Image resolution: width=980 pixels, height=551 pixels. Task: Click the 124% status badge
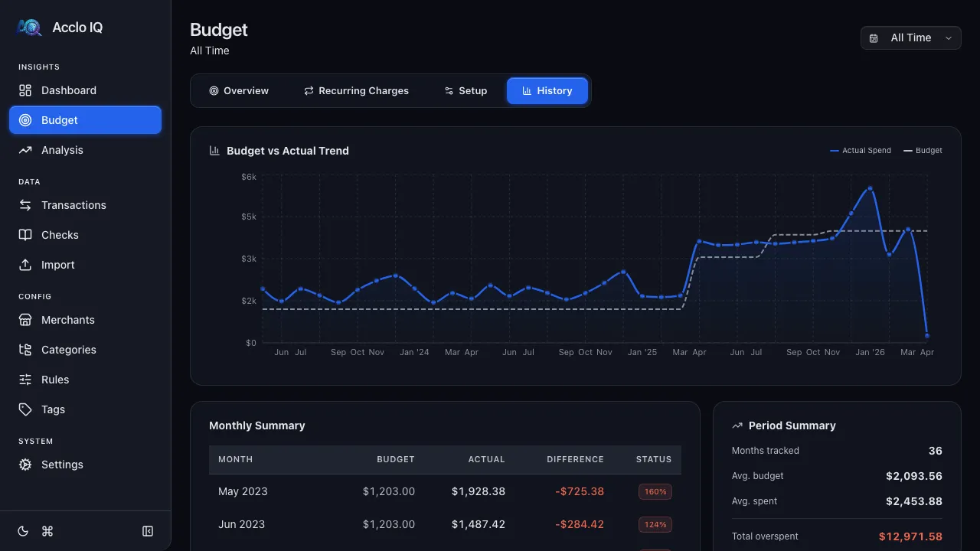click(655, 524)
